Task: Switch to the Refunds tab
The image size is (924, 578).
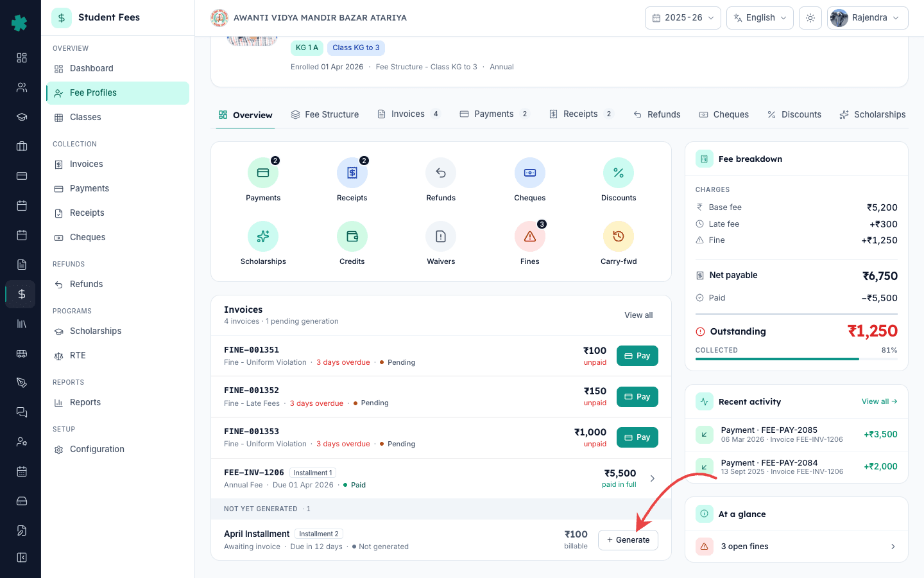Action: (x=656, y=114)
